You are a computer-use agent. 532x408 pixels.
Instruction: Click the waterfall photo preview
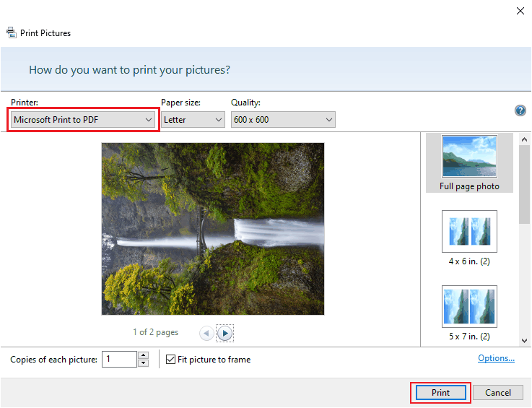(x=213, y=228)
